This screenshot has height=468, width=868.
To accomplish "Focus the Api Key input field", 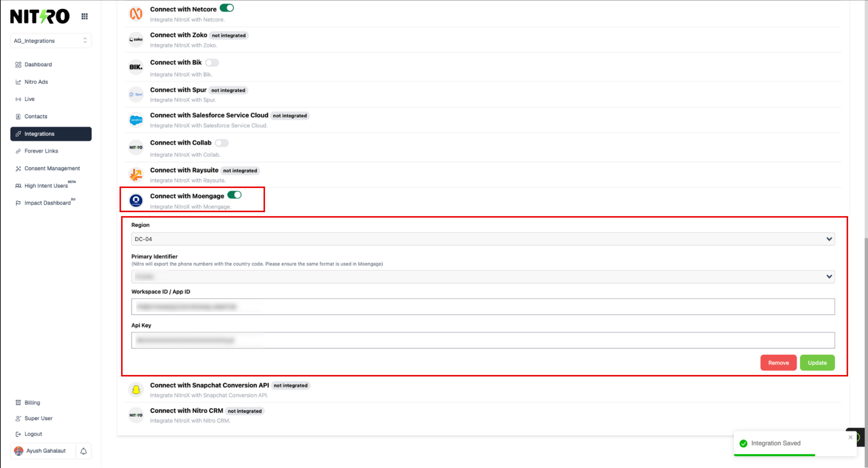I will pos(483,340).
